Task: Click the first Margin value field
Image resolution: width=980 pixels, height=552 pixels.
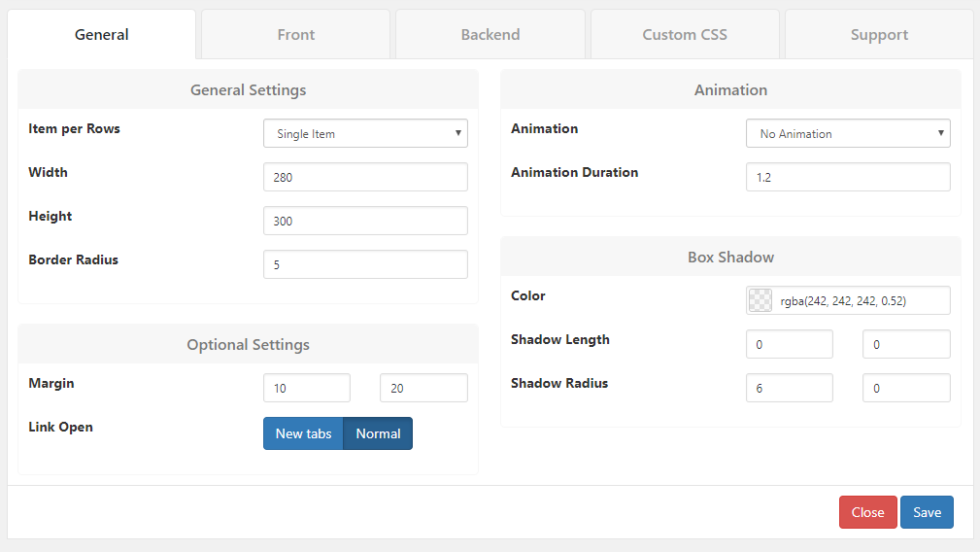Action: [307, 388]
